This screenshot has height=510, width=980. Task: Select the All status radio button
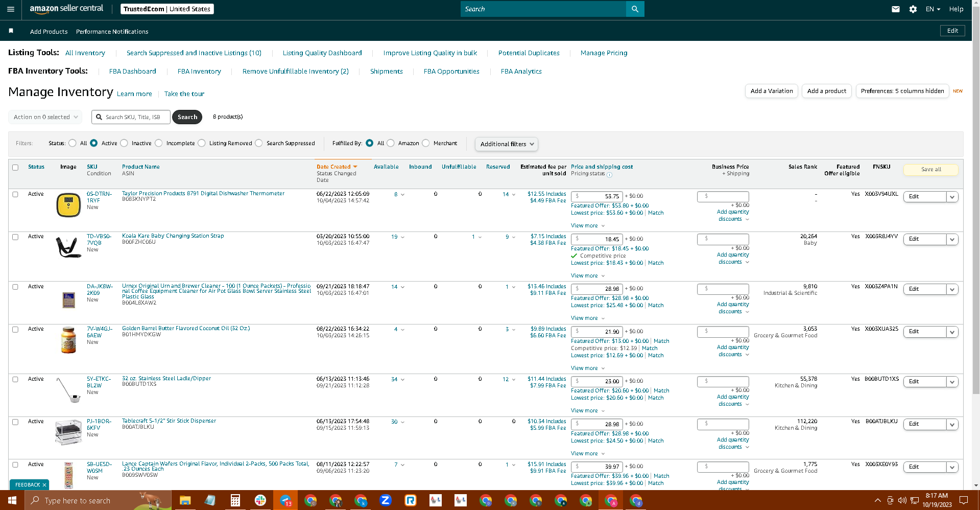(73, 143)
